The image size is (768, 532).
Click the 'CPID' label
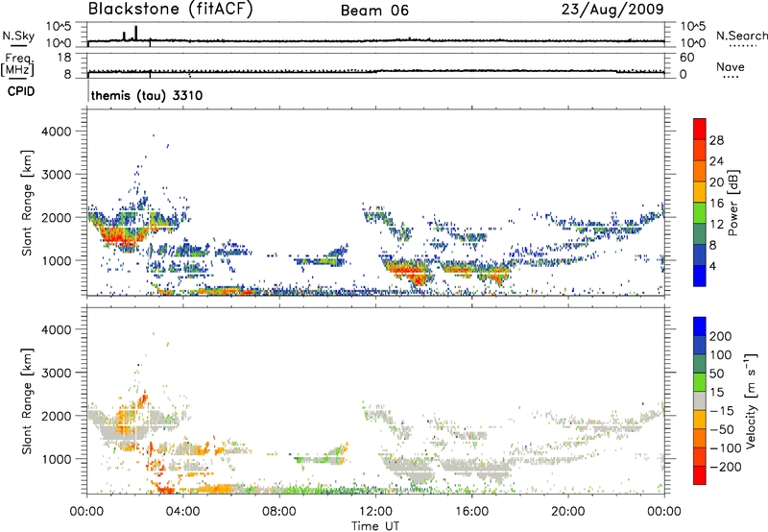[21, 91]
